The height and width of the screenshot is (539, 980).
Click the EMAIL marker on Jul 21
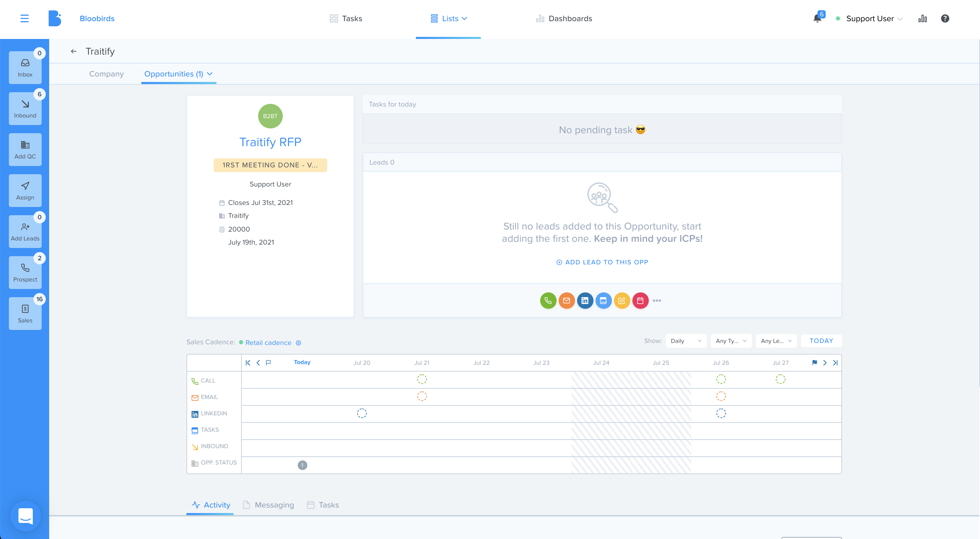421,396
